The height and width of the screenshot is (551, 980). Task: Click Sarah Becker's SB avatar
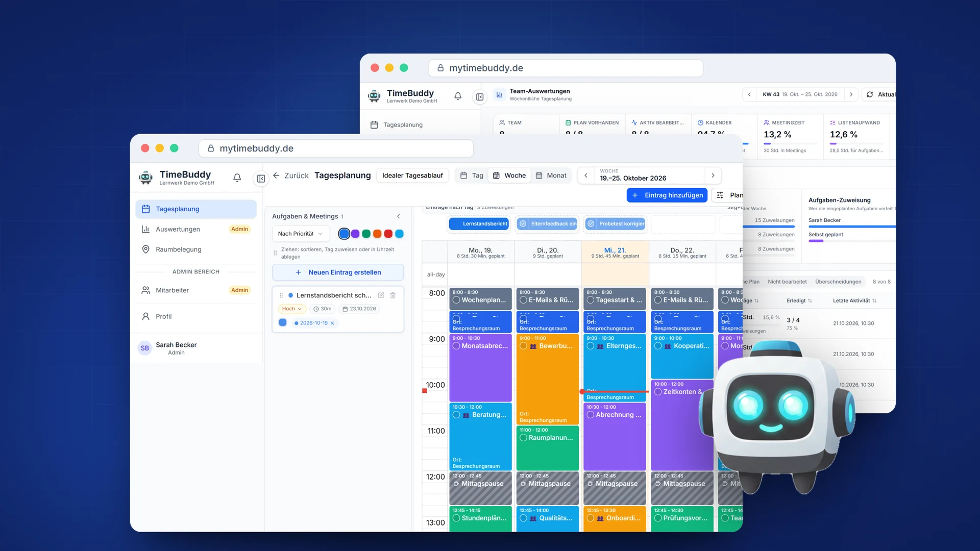click(x=145, y=348)
